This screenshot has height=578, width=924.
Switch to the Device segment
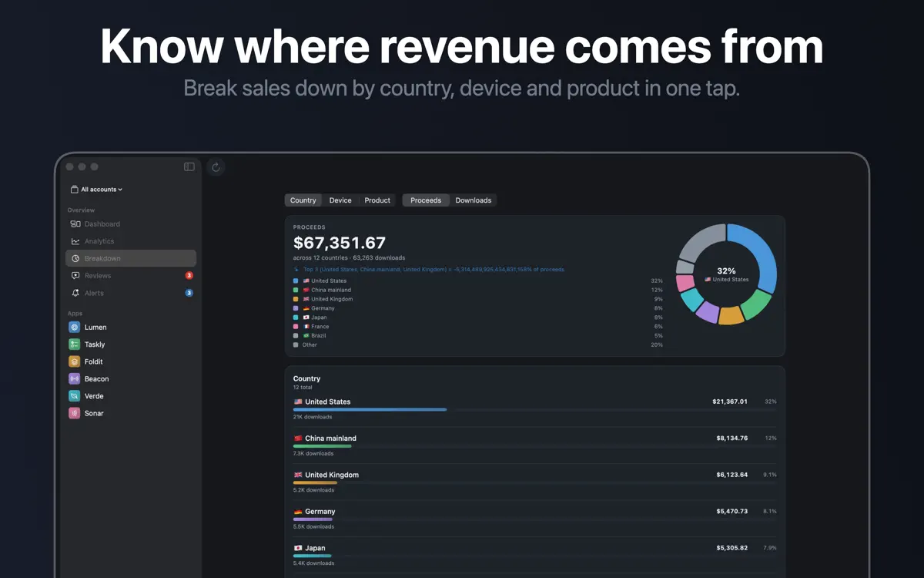(340, 200)
